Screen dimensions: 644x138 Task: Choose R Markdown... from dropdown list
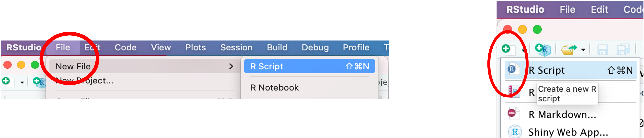click(562, 115)
